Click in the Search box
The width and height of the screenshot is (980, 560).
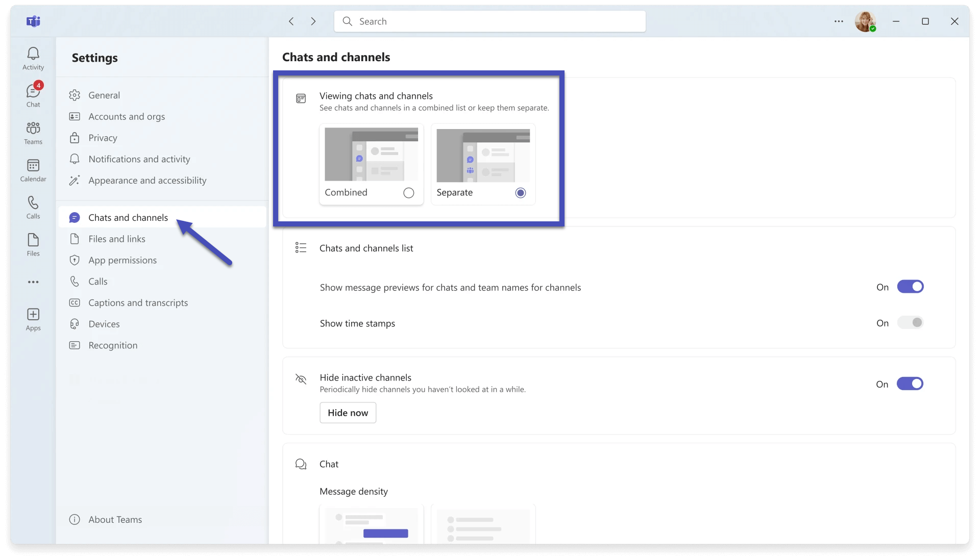click(x=490, y=21)
